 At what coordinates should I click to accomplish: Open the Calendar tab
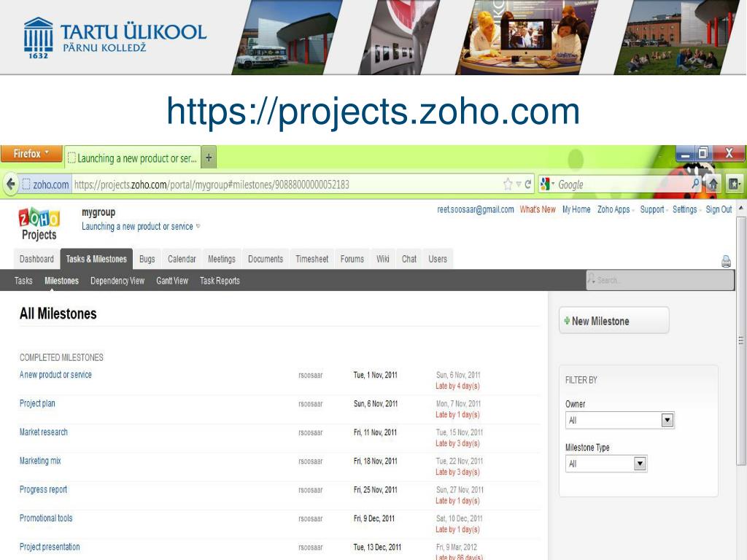click(182, 259)
